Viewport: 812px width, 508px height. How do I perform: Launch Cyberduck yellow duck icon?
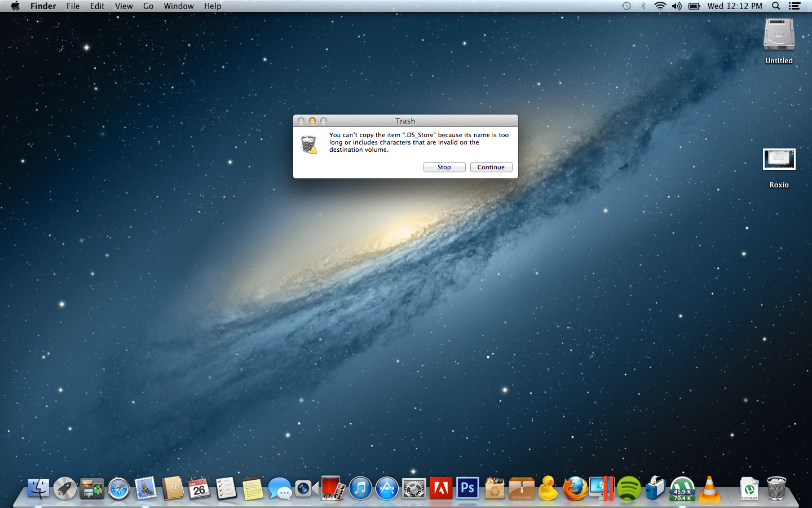coord(548,489)
